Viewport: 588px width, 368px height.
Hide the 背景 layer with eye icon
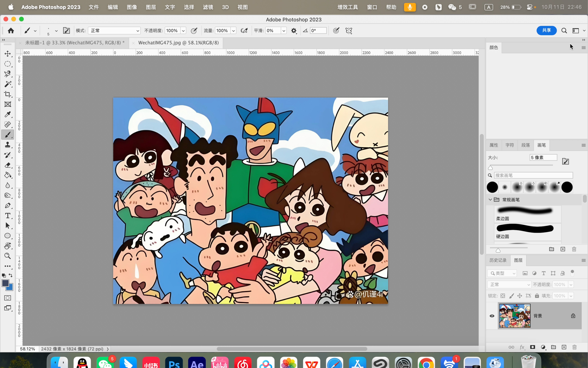492,316
